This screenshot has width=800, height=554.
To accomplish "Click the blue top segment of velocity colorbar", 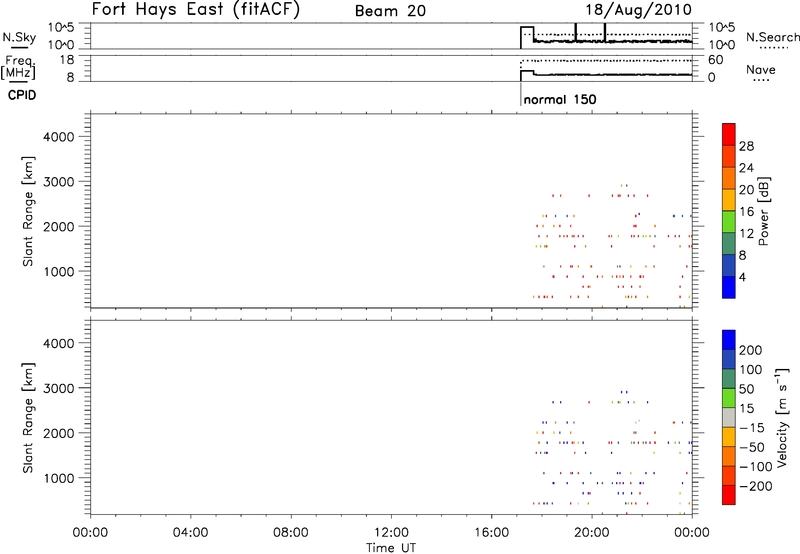I will coord(729,340).
